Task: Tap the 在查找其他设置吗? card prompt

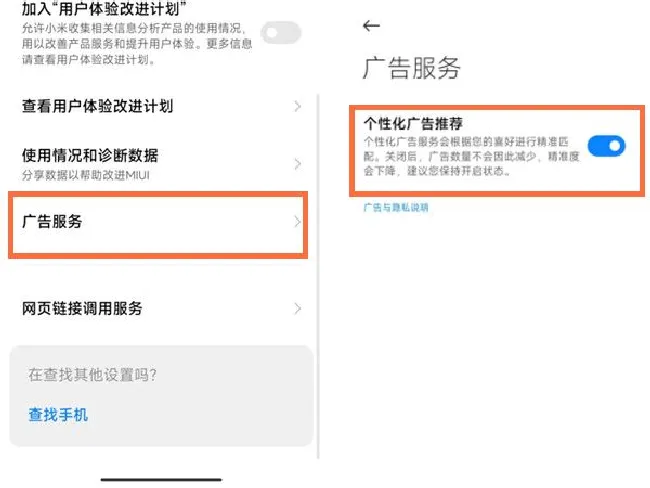Action: tap(92, 375)
